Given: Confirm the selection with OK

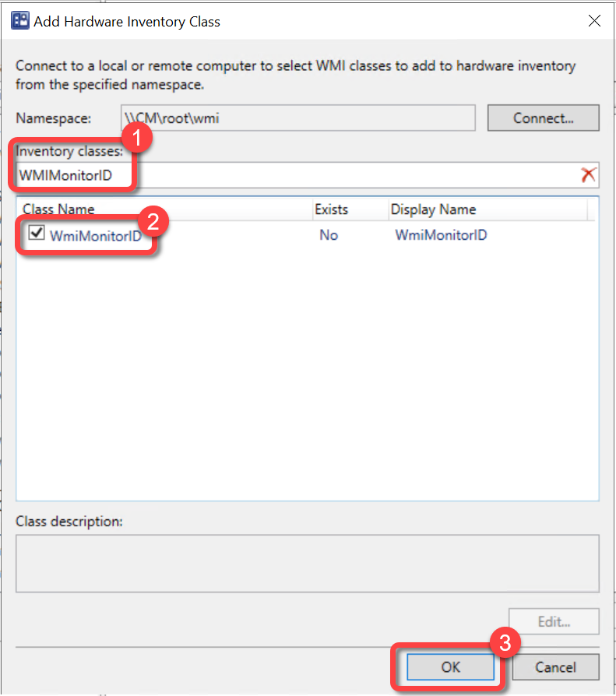Looking at the screenshot, I should point(450,667).
